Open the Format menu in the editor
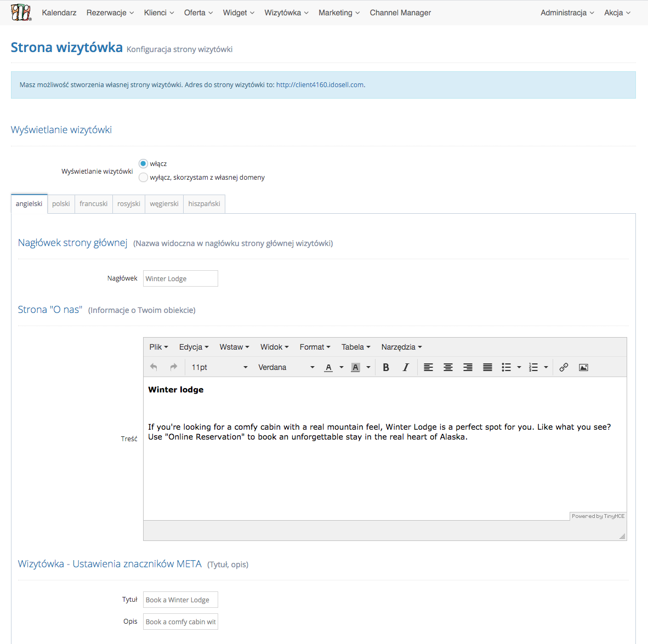Screen dimensions: 648x644 pos(315,347)
